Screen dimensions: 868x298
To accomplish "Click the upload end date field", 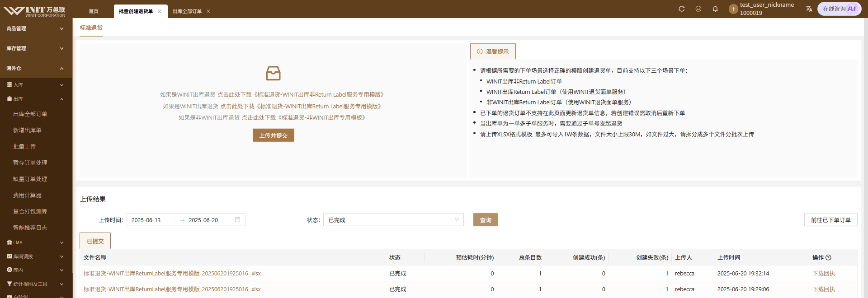I will pos(209,220).
